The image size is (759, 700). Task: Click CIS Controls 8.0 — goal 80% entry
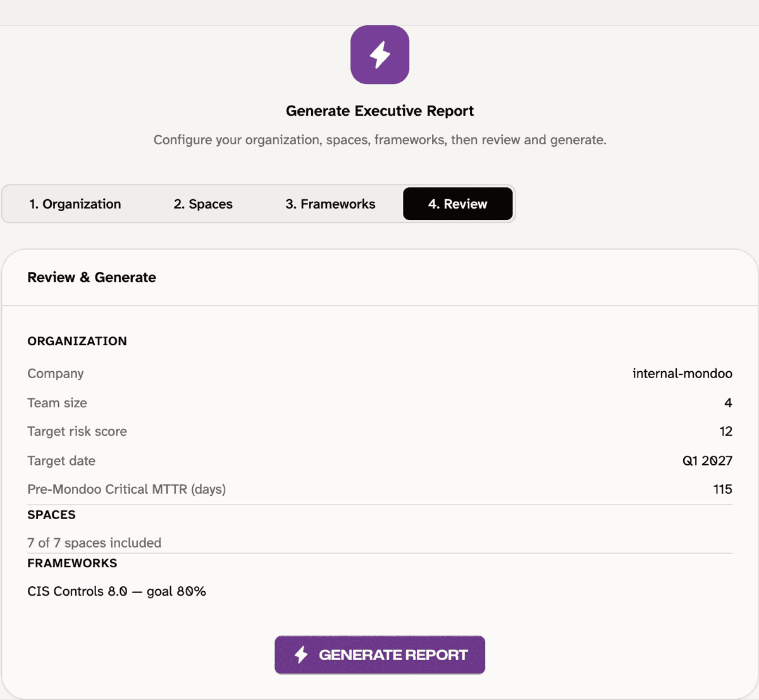(x=116, y=591)
